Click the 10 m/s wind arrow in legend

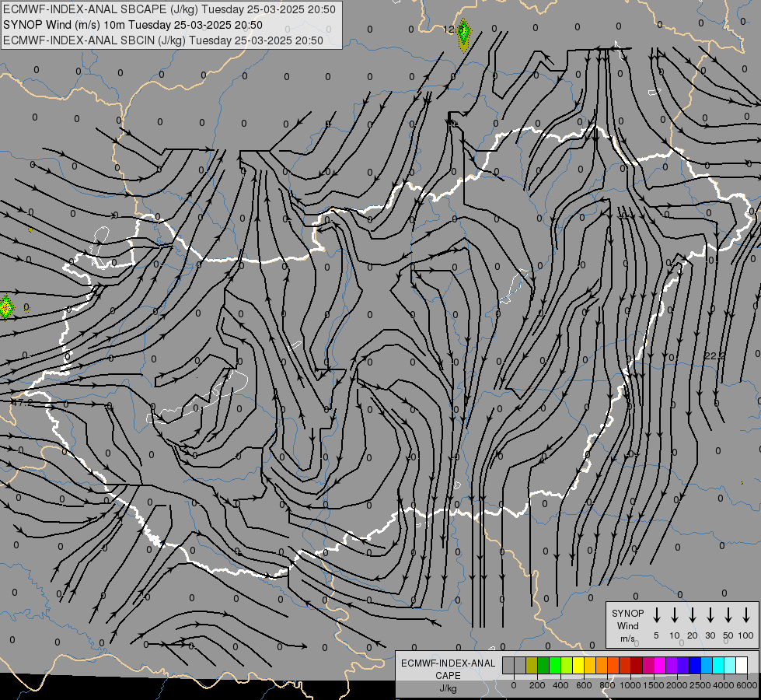[x=675, y=615]
